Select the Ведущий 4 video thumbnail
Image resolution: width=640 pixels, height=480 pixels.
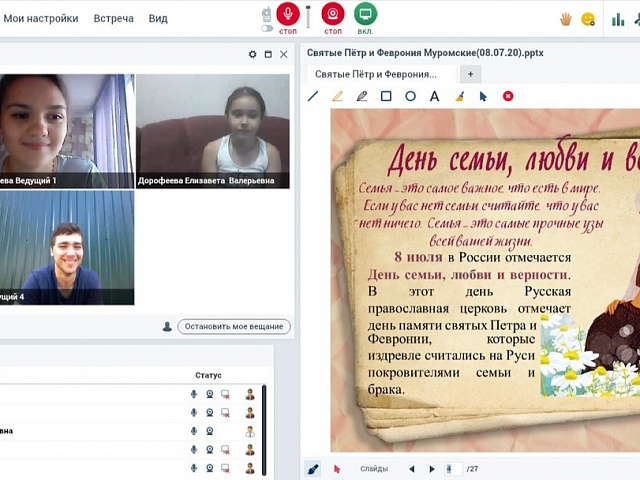pos(67,248)
